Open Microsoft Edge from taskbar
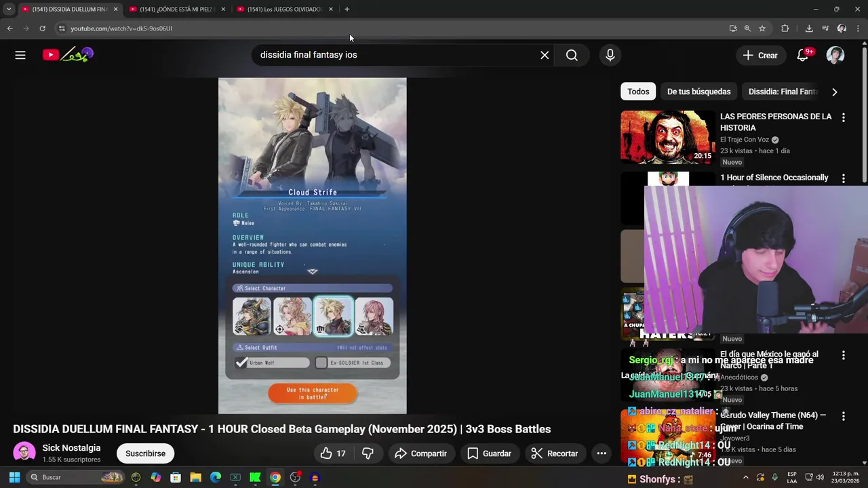868x488 pixels. point(216,477)
